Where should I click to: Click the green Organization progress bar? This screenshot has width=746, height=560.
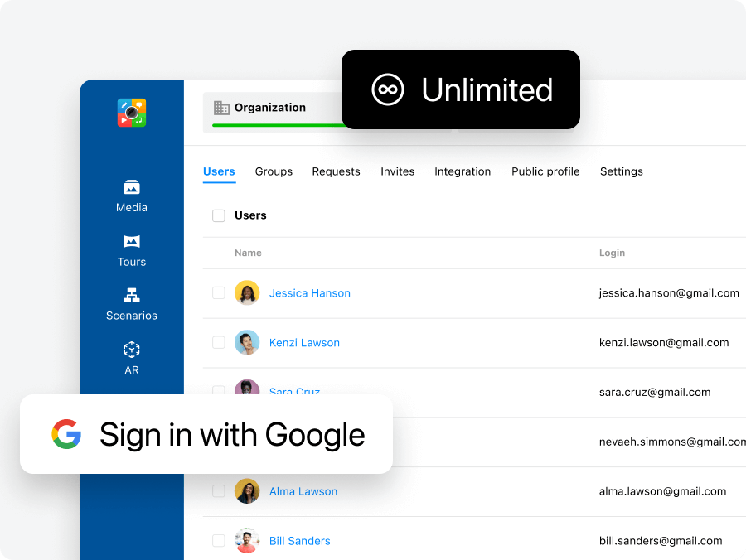(x=278, y=125)
